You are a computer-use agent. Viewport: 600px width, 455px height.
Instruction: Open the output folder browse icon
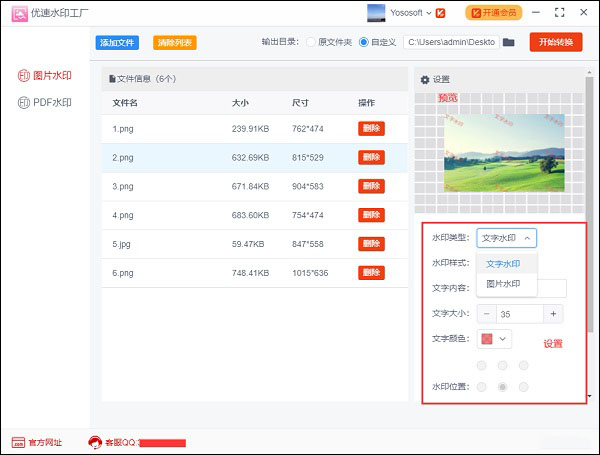pos(508,42)
